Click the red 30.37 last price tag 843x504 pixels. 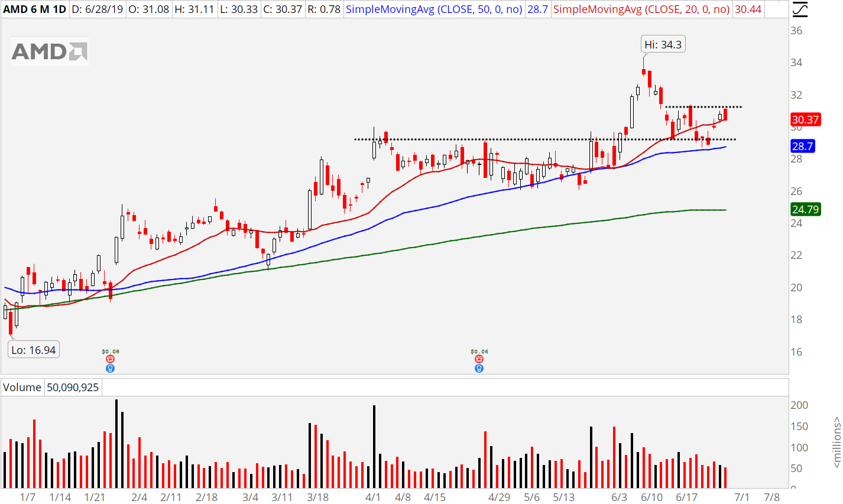click(x=805, y=119)
